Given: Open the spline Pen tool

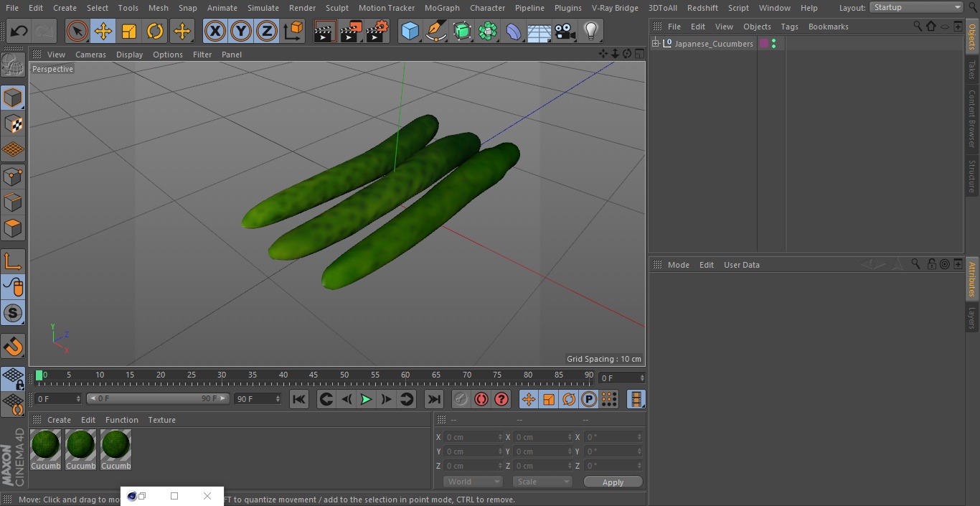Looking at the screenshot, I should coord(435,31).
